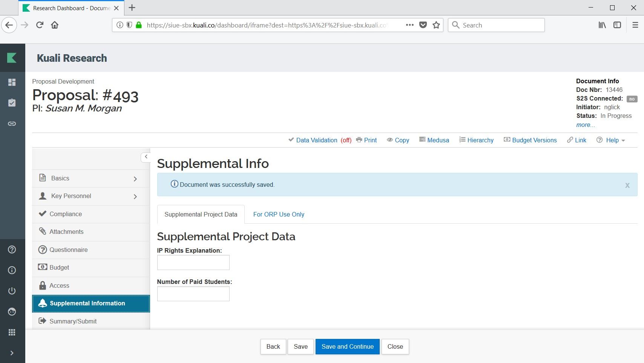Dismiss the document saved notification
The width and height of the screenshot is (644, 363).
[x=627, y=185]
